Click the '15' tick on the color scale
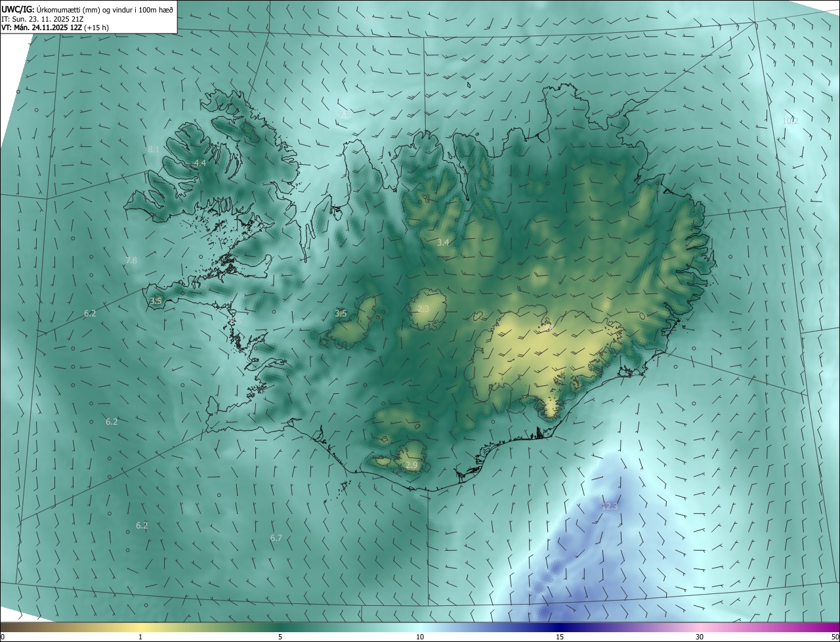 click(x=560, y=637)
